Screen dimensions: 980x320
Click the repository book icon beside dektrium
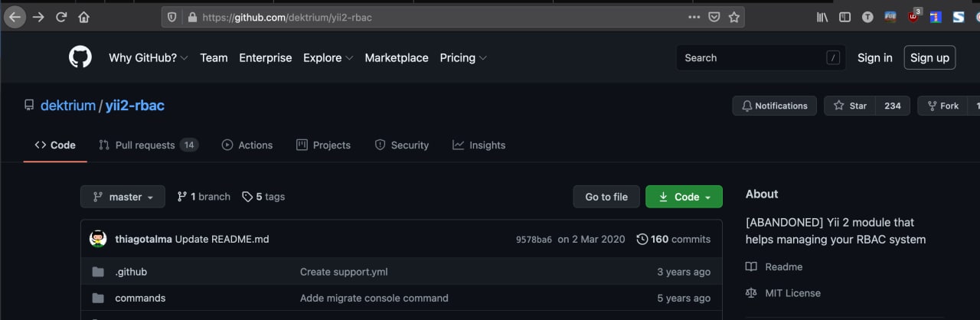pyautogui.click(x=29, y=106)
